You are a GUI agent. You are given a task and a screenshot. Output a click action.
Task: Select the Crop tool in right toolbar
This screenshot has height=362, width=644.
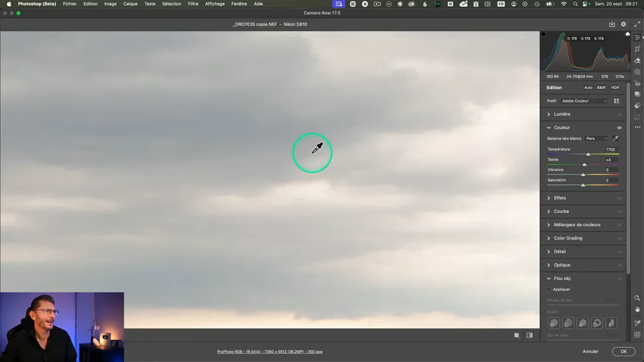point(637,49)
